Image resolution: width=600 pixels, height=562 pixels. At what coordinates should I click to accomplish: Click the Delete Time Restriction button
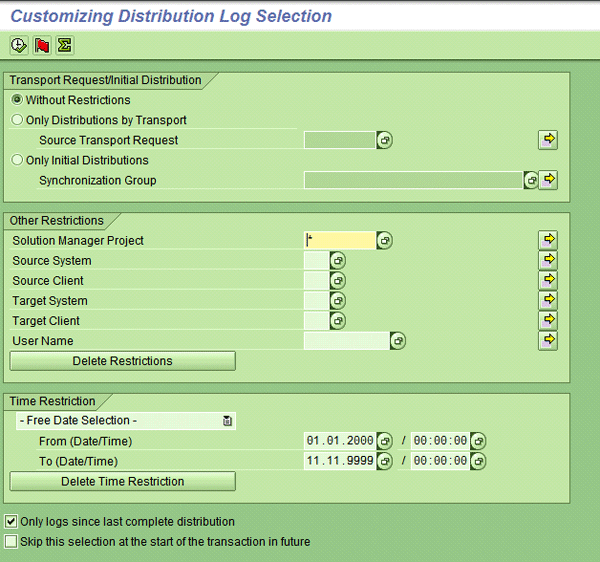[x=122, y=481]
